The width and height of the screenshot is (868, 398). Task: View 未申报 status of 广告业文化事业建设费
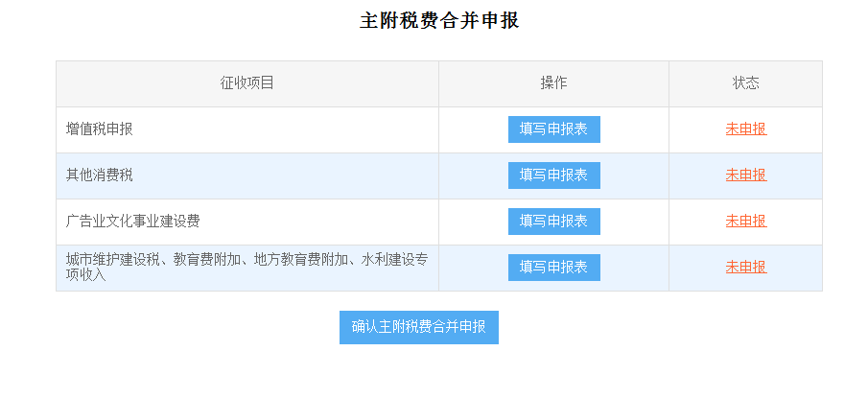tap(746, 221)
